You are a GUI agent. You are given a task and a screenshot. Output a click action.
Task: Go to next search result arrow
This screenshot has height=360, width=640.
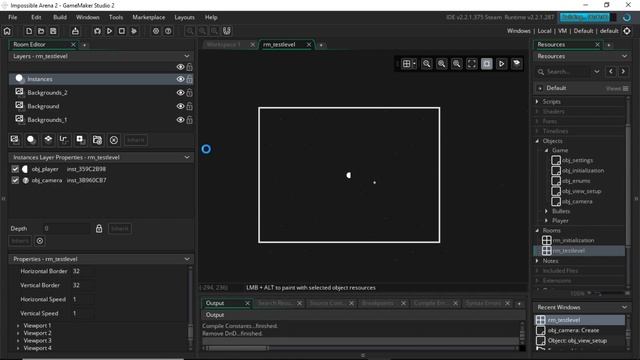623,71
